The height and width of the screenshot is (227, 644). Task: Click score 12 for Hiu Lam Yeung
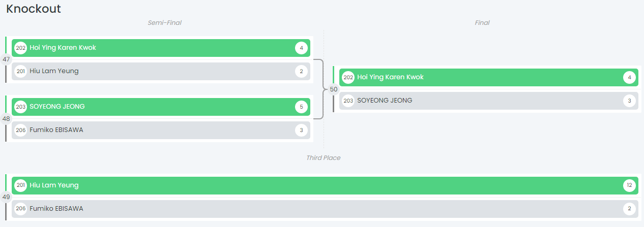[629, 186]
